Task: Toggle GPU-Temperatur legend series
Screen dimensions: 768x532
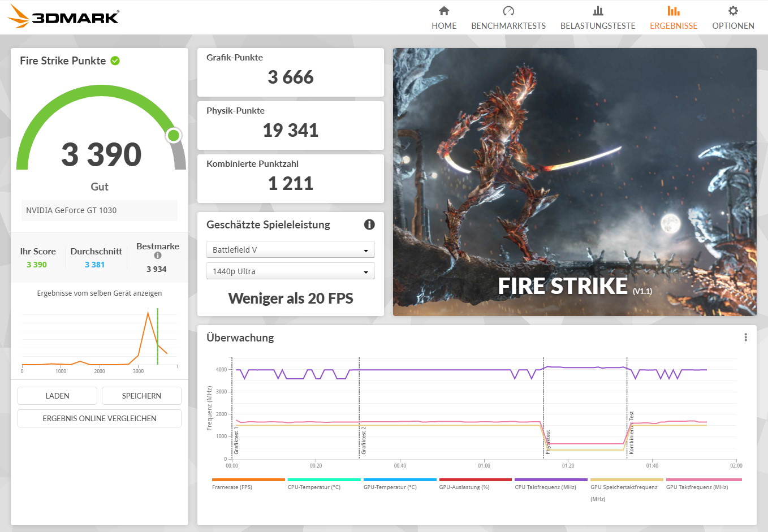Action: tap(390, 487)
